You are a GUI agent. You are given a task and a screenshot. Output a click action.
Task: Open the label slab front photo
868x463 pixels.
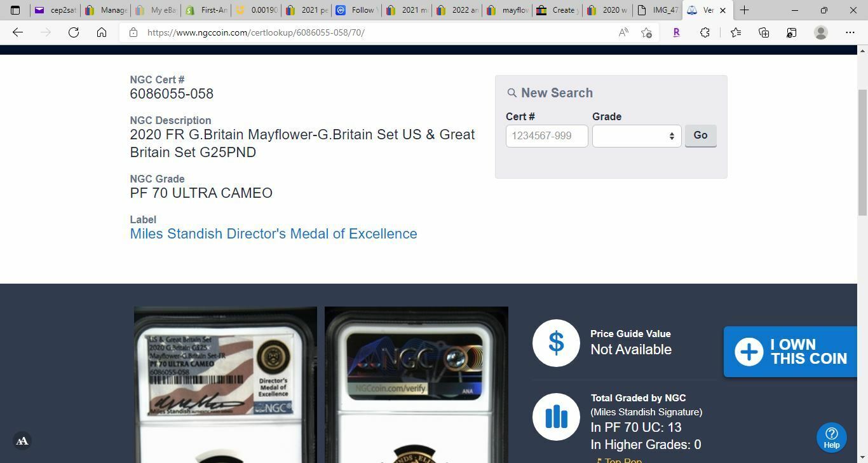[x=226, y=385]
